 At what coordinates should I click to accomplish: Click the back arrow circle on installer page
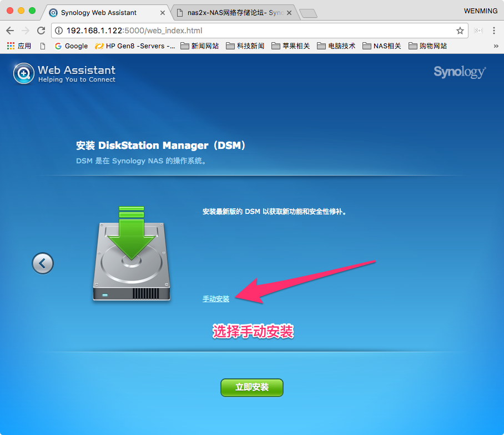[43, 263]
